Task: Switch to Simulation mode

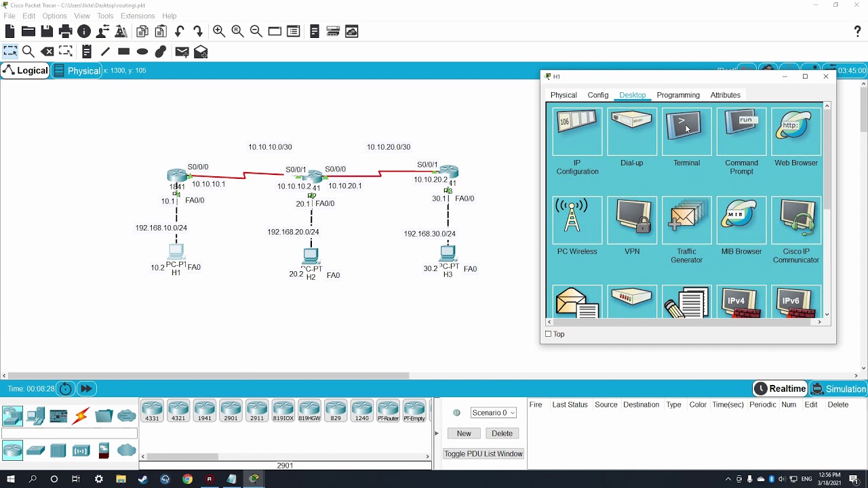Action: click(x=839, y=389)
